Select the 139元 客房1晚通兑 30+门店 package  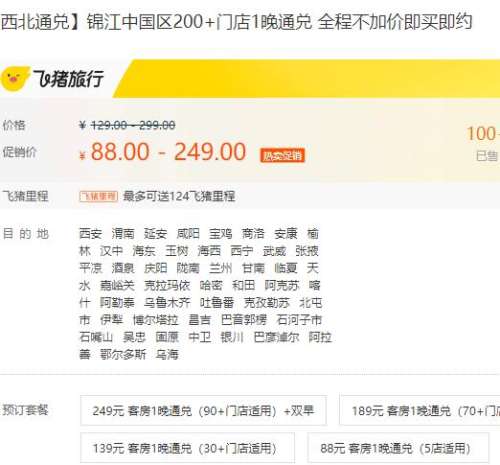(x=187, y=448)
